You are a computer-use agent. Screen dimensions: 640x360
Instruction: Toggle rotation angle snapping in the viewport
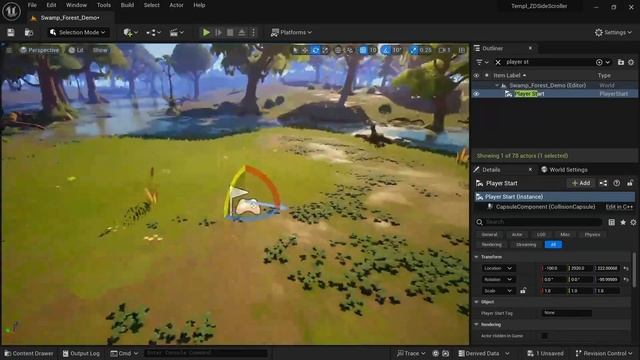pos(386,50)
